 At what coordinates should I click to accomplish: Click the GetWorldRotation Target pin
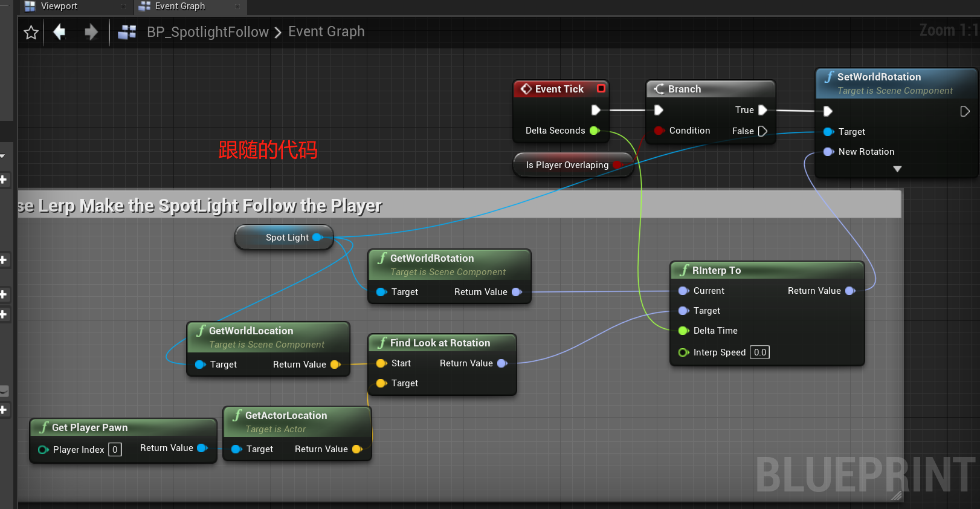(381, 292)
